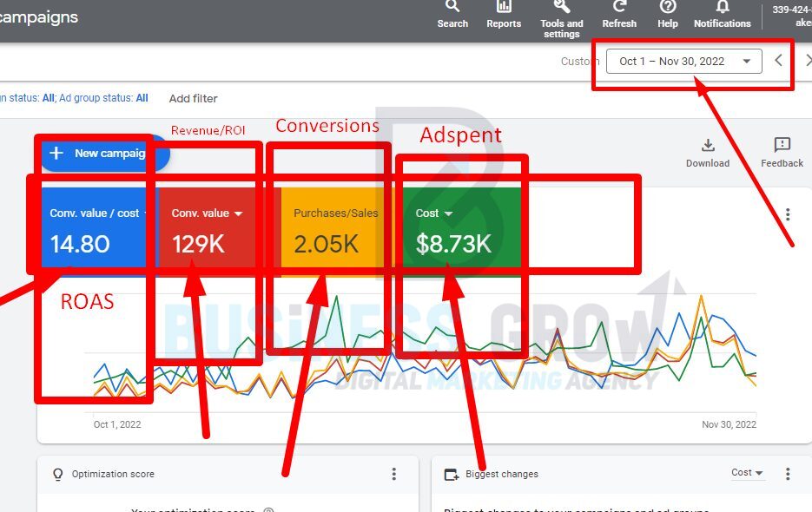Click the Nov 30, 2022 chart axis label
The height and width of the screenshot is (512, 812).
click(729, 424)
